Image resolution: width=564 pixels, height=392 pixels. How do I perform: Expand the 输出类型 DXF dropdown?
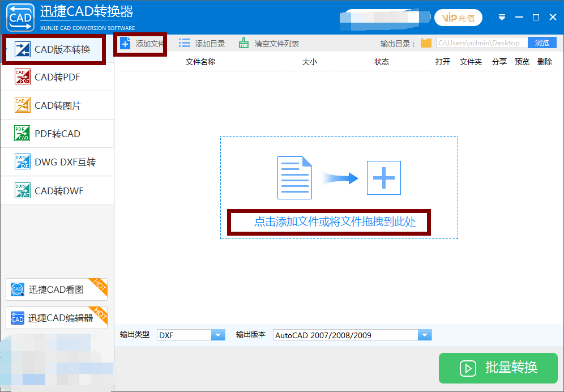pyautogui.click(x=218, y=335)
